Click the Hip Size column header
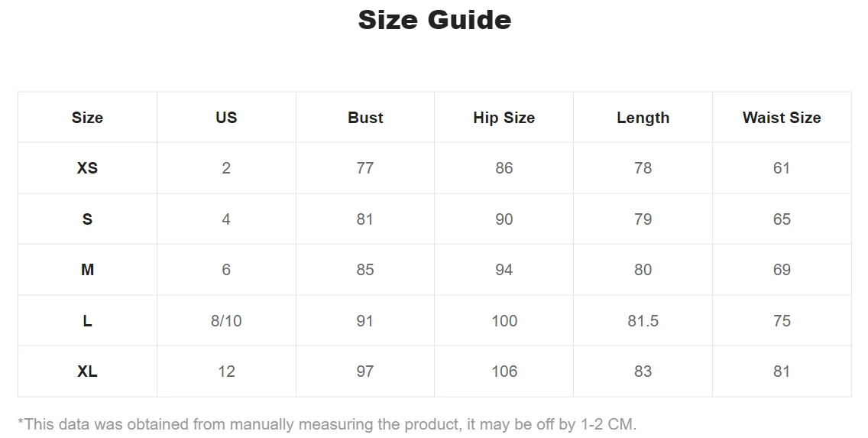 point(504,118)
